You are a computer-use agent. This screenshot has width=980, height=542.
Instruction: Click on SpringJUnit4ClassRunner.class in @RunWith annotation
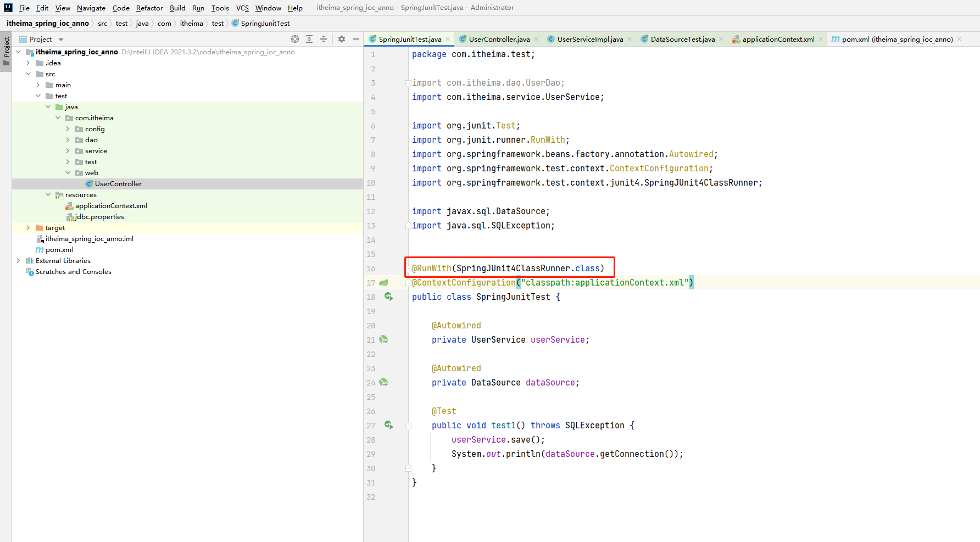tap(528, 268)
